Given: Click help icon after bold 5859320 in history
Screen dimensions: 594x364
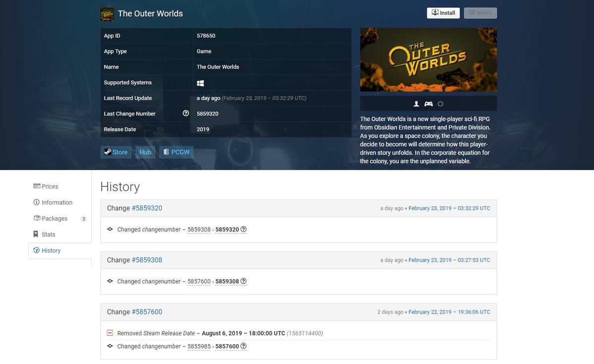Looking at the screenshot, I should [244, 229].
